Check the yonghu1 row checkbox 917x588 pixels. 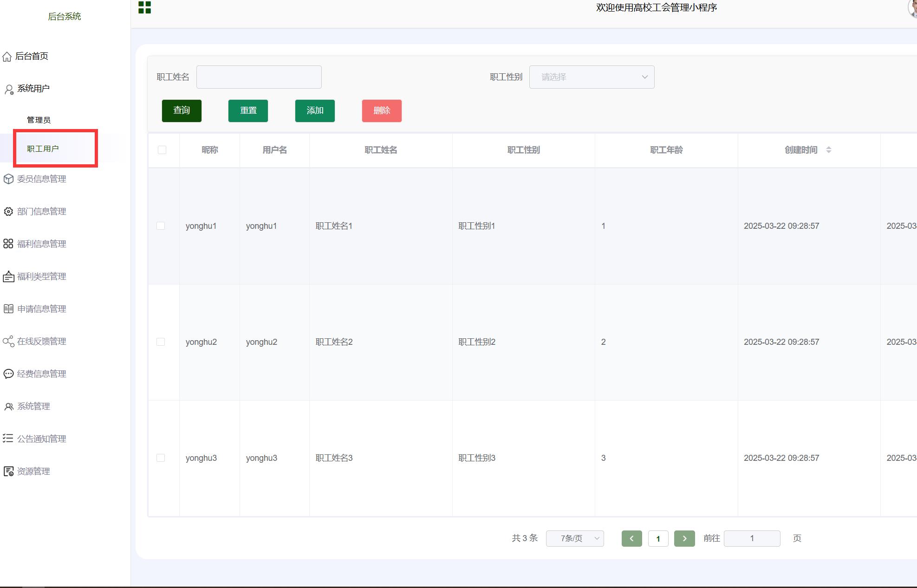[161, 226]
